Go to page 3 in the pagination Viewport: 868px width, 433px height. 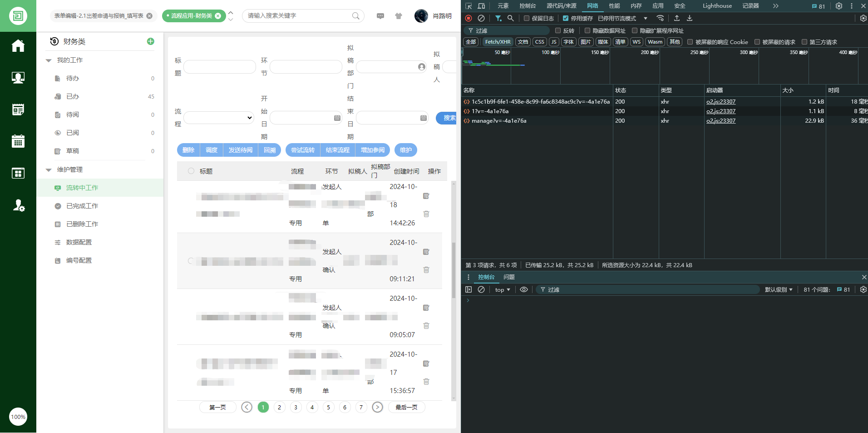coord(296,407)
